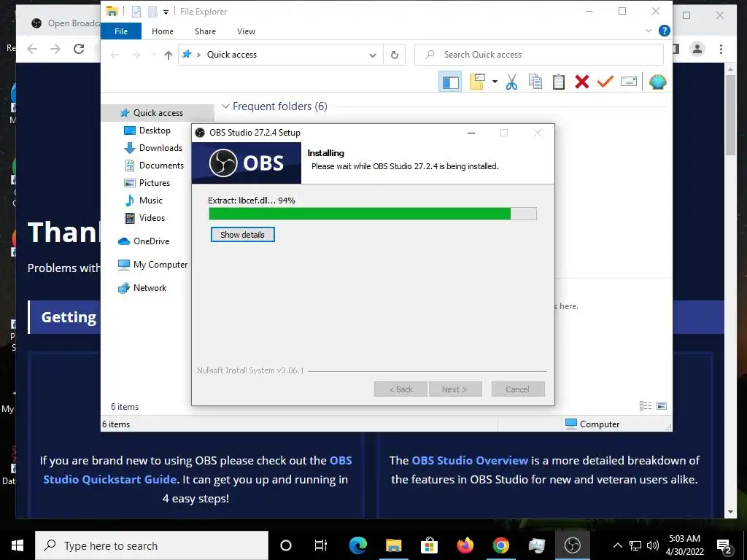747x560 pixels.
Task: Click the Properties icon in the title bar
Action: click(136, 12)
